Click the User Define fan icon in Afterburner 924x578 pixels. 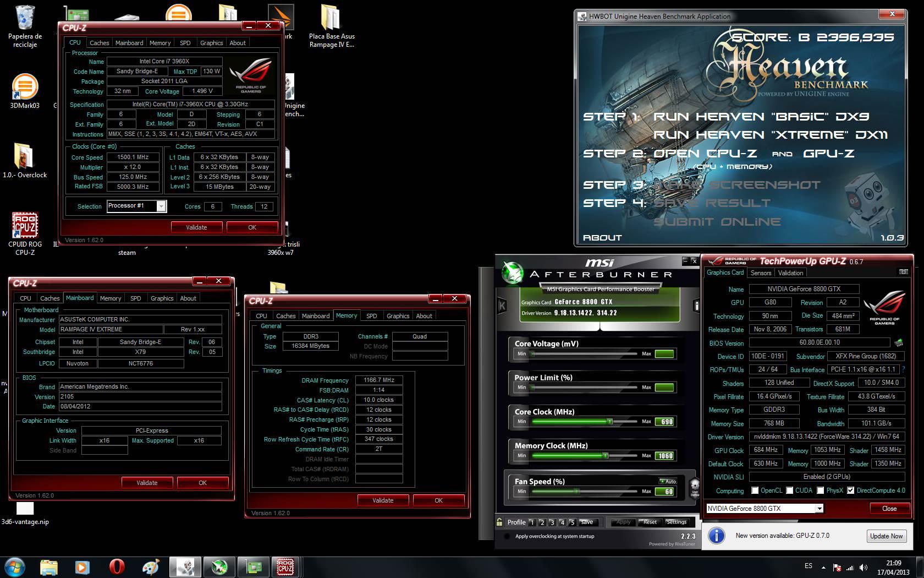pyautogui.click(x=695, y=487)
